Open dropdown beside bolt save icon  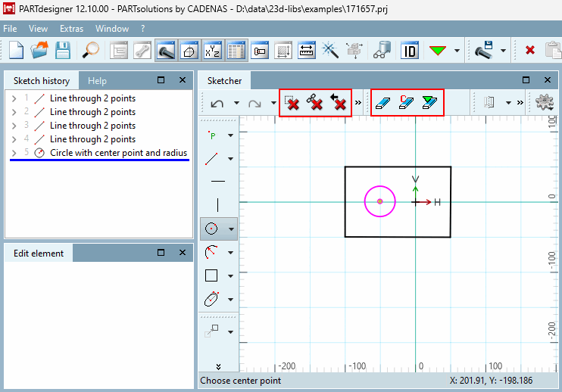coord(503,51)
